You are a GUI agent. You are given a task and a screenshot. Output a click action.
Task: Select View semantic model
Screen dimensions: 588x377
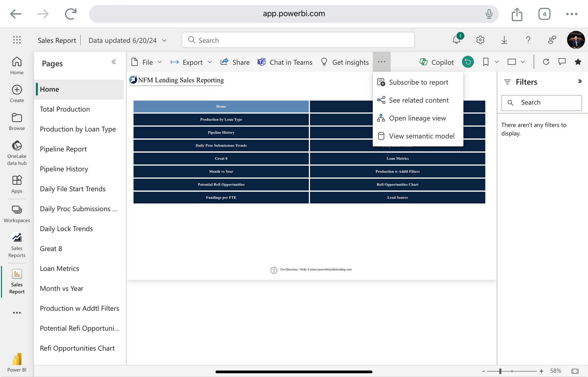tap(418, 136)
